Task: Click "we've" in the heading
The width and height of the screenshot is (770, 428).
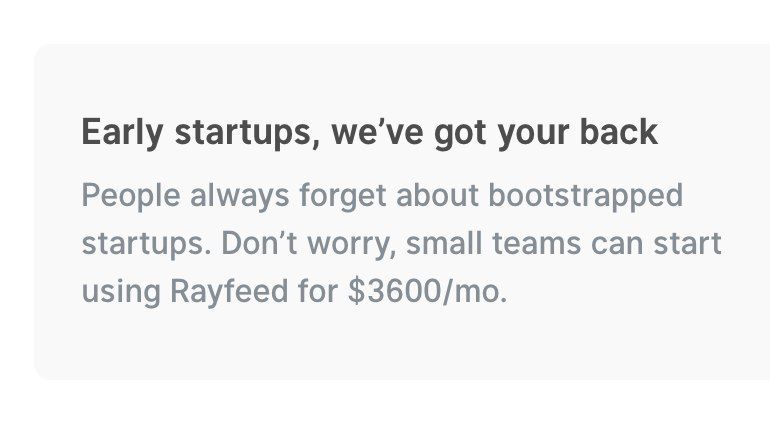Action: click(x=377, y=132)
